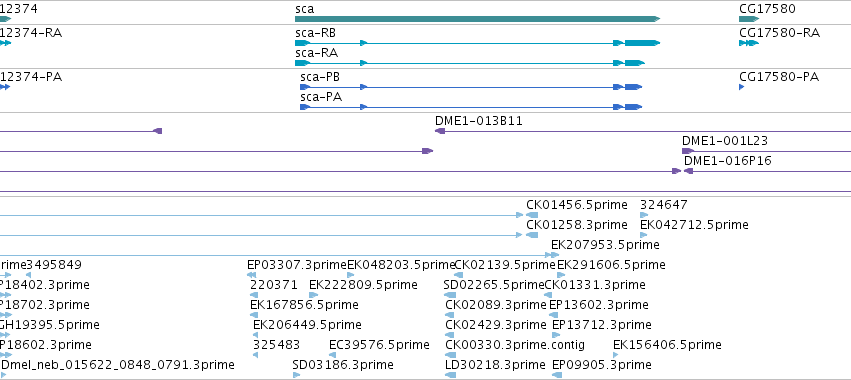The image size is (851, 380).
Task: Select the DME1-001L23 BAC arrow
Action: tap(688, 151)
